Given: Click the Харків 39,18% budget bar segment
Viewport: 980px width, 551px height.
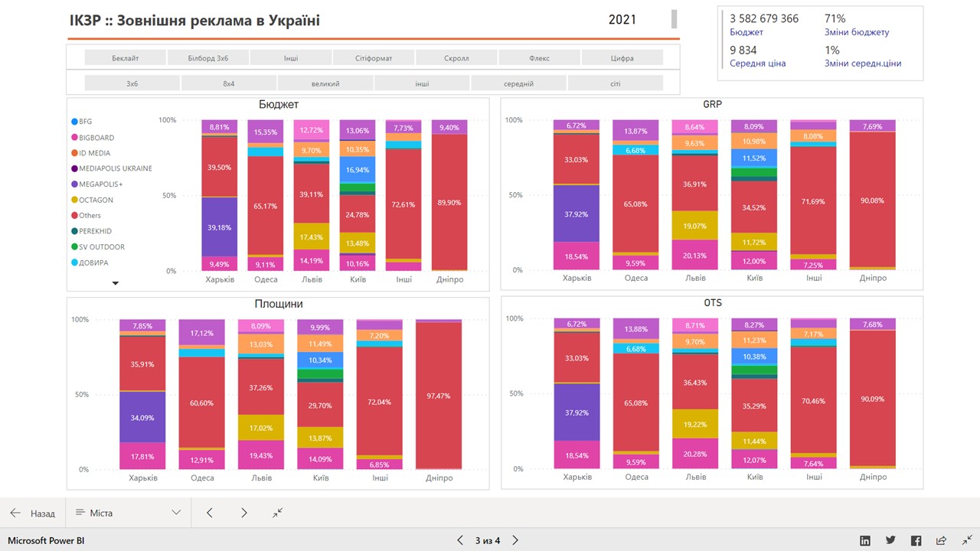Looking at the screenshot, I should click(220, 227).
